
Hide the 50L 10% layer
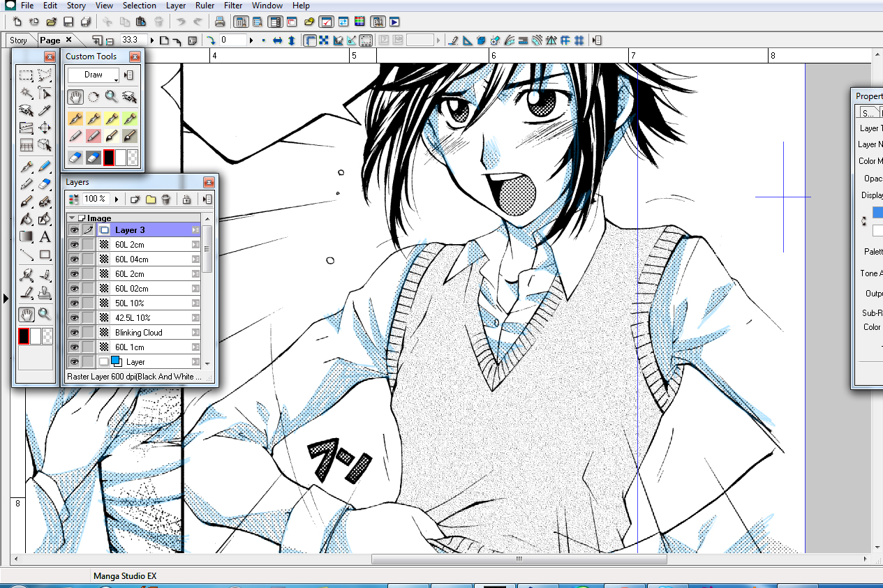click(x=74, y=303)
